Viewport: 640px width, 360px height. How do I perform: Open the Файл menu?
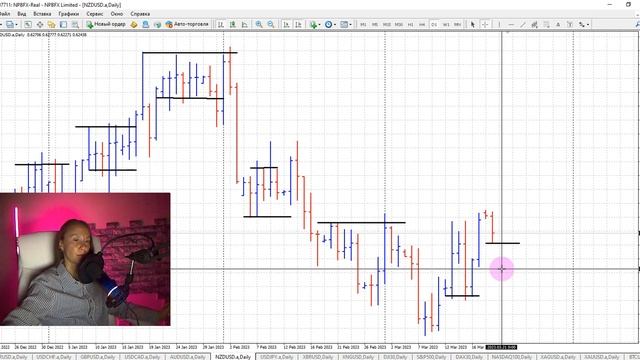tap(5, 14)
